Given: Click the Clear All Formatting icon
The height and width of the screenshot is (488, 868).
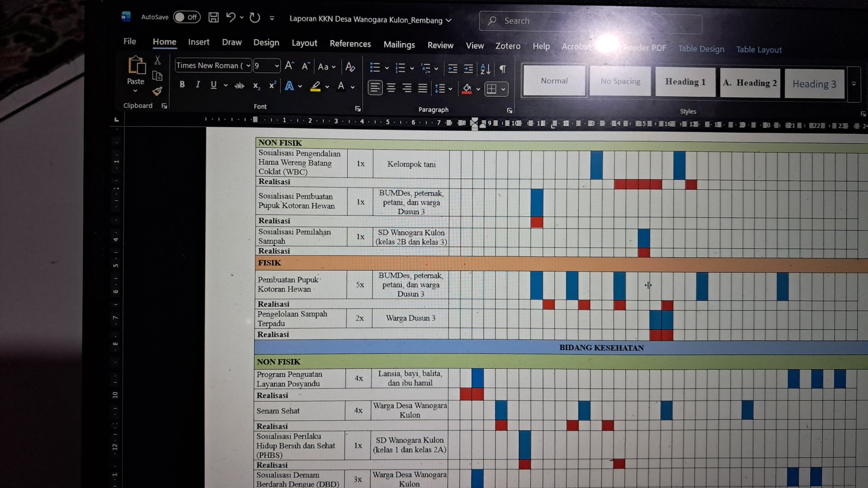Looking at the screenshot, I should click(x=350, y=67).
